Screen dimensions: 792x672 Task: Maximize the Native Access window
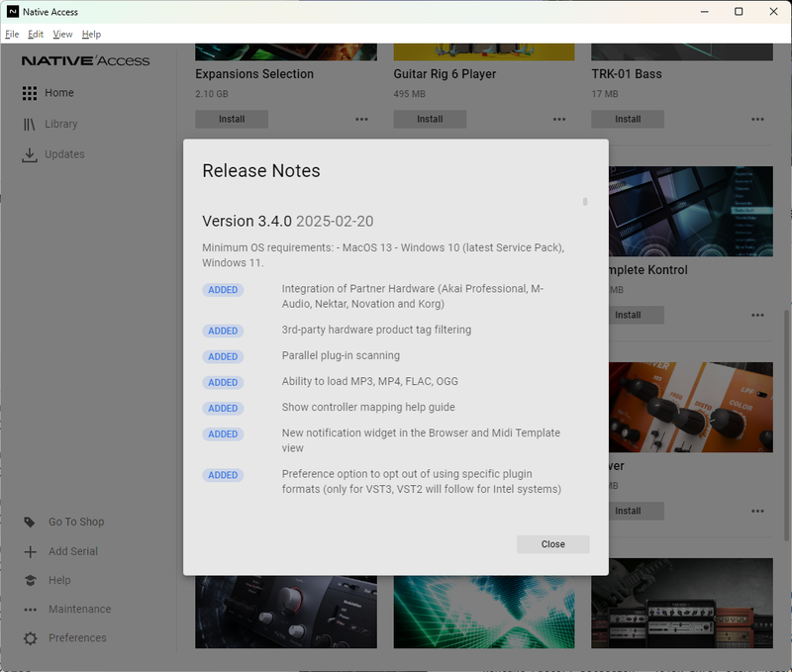click(739, 12)
